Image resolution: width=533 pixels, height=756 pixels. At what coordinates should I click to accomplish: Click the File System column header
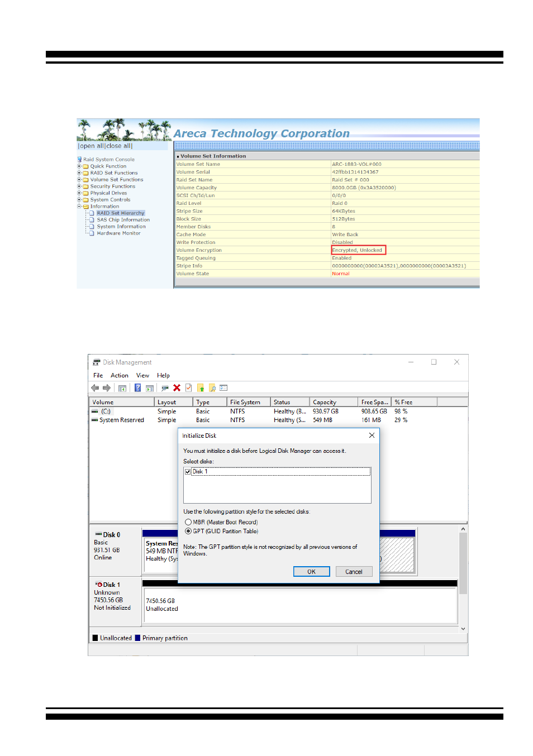click(249, 402)
